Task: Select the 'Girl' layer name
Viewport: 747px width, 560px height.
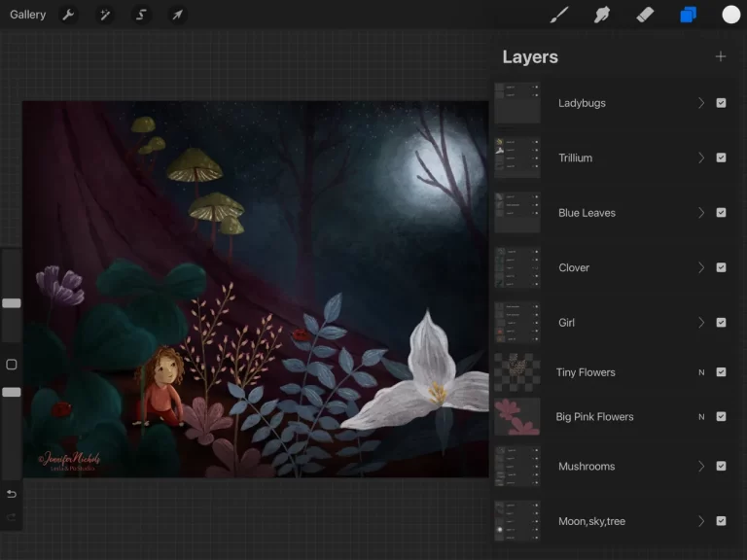Action: tap(566, 323)
